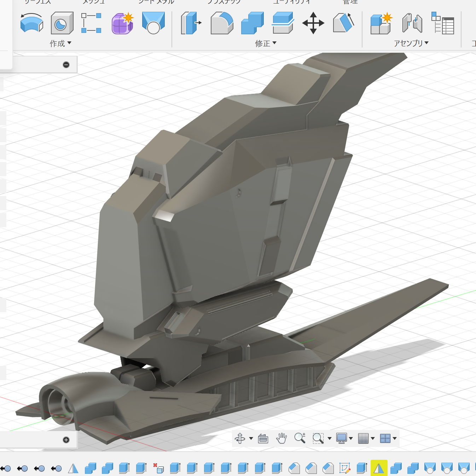Select the Revolve tool in the create group
The image size is (476, 476).
(32, 23)
